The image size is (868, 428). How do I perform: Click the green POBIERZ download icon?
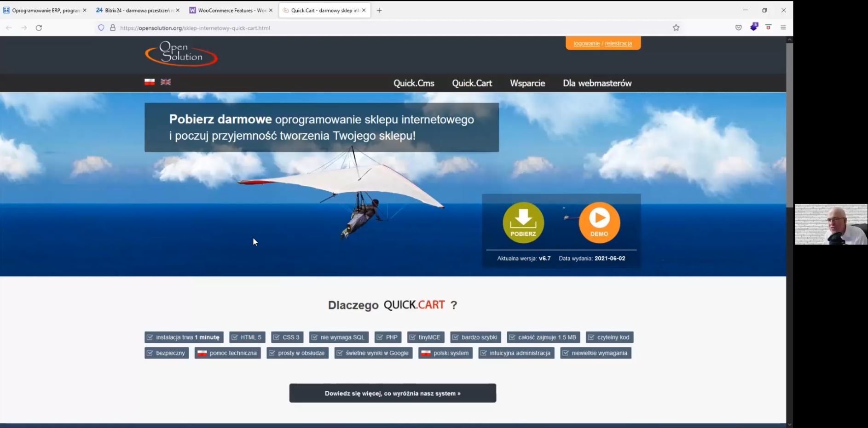[523, 223]
